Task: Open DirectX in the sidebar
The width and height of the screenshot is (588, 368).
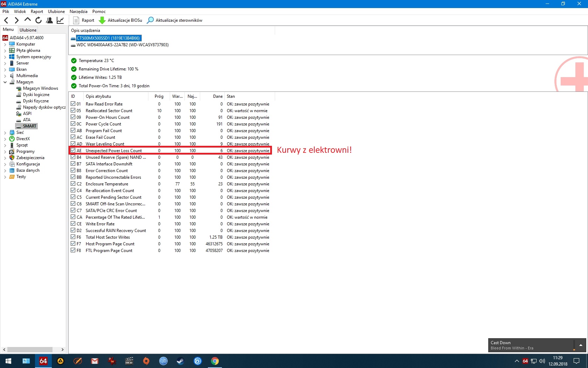Action: (x=23, y=139)
